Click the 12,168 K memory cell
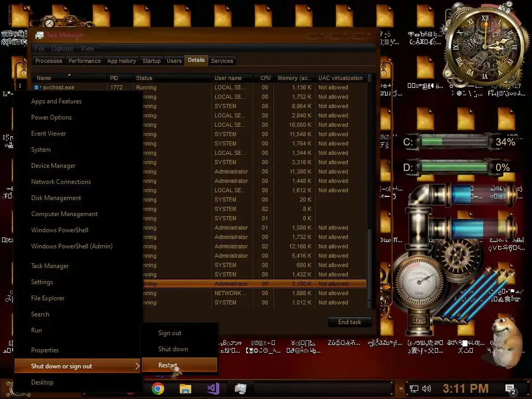 coord(295,246)
